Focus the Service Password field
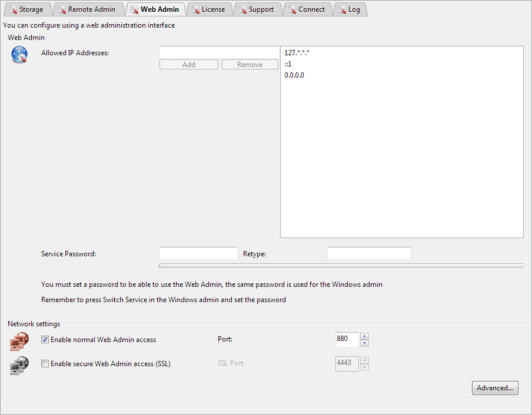Viewport: 532px width, 415px height. pyautogui.click(x=198, y=253)
